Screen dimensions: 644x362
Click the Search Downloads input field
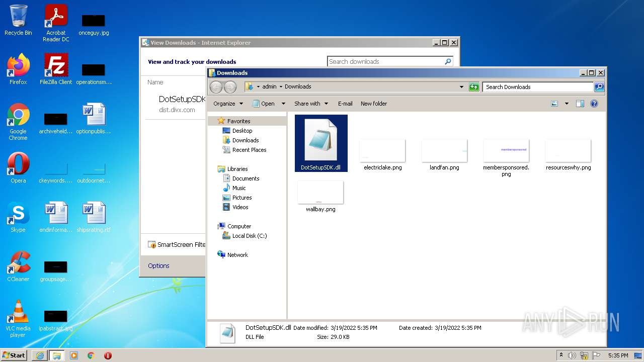pos(538,87)
